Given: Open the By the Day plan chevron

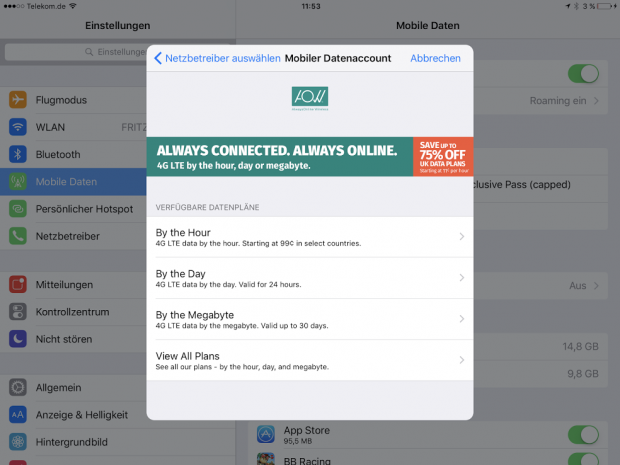Looking at the screenshot, I should click(x=461, y=278).
